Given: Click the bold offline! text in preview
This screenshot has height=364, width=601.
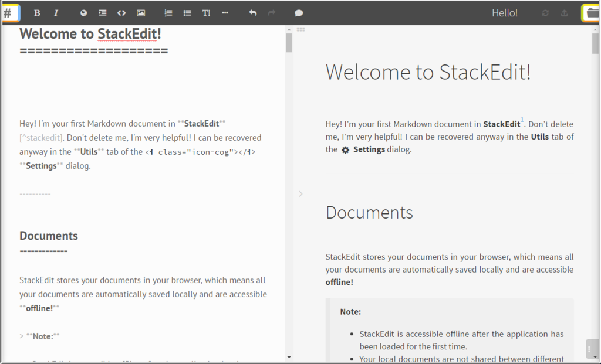Looking at the screenshot, I should [339, 282].
